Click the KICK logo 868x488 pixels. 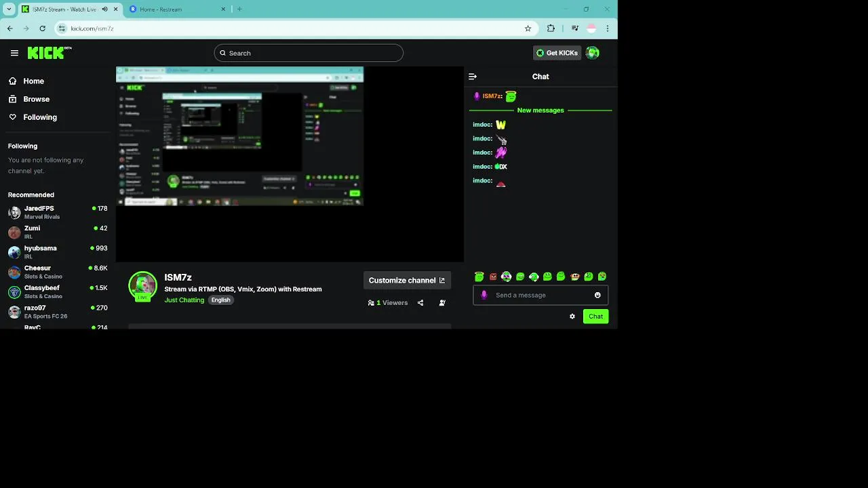pos(50,53)
